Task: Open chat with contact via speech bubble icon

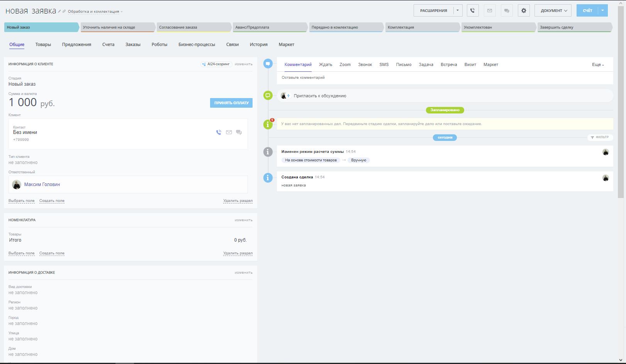Action: (239, 132)
